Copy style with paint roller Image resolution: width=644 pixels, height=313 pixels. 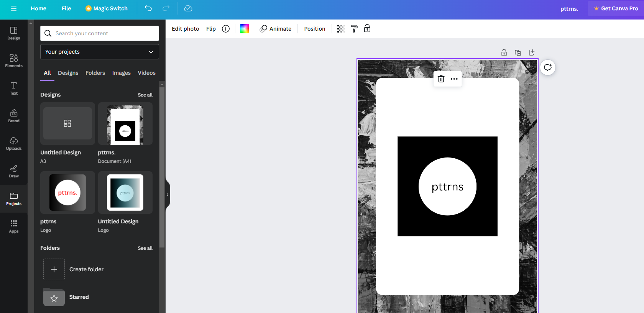click(x=354, y=29)
